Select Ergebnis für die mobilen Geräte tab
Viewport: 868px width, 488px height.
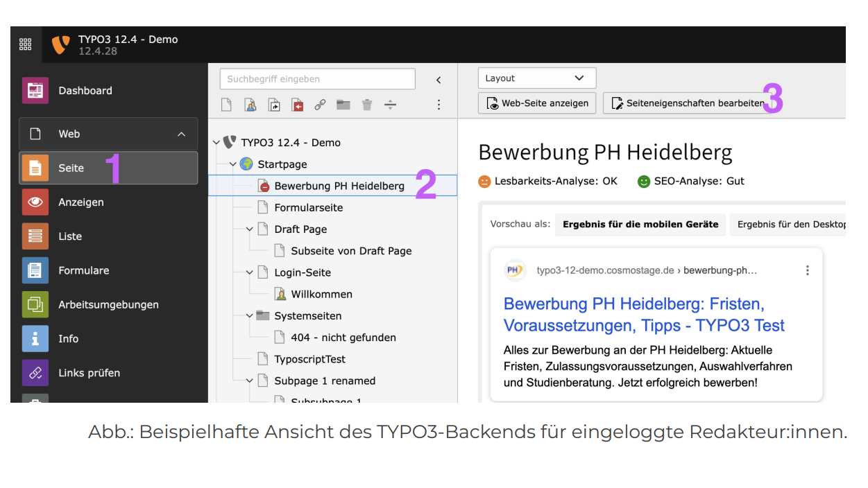[640, 225]
